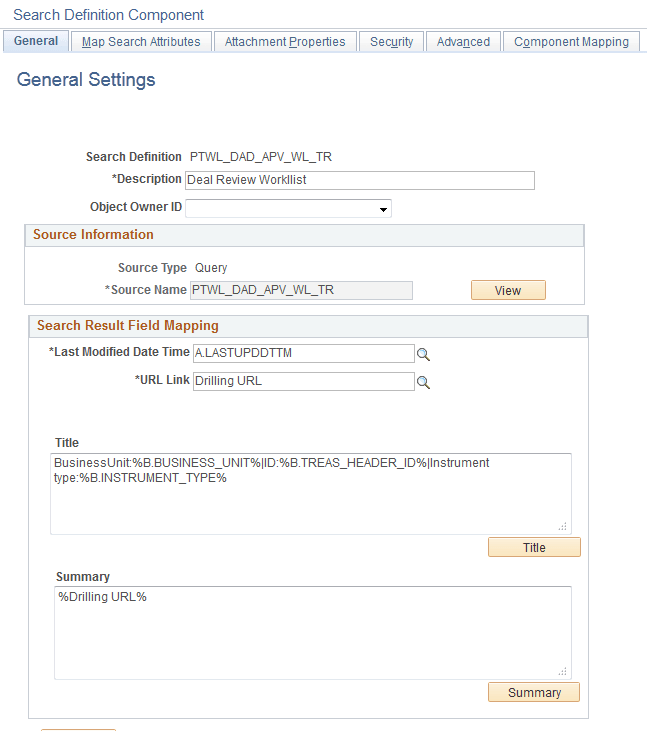Open lookup for URL Link field

pos(423,382)
